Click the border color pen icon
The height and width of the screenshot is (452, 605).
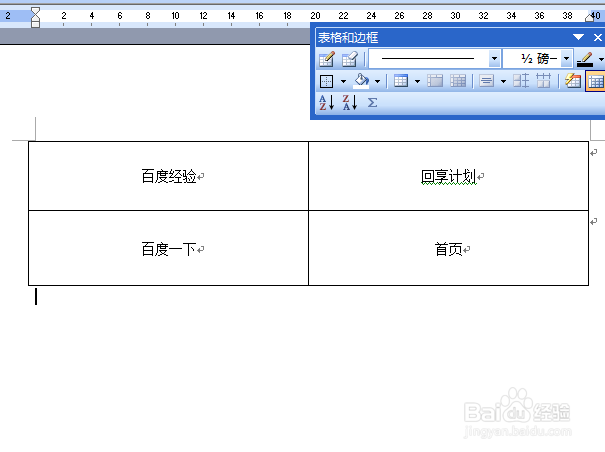point(585,59)
